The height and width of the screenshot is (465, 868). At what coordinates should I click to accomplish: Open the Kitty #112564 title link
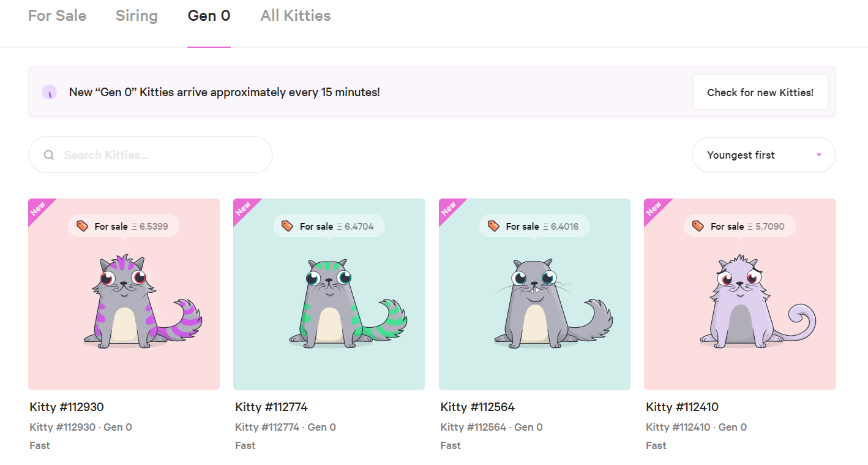coord(477,407)
